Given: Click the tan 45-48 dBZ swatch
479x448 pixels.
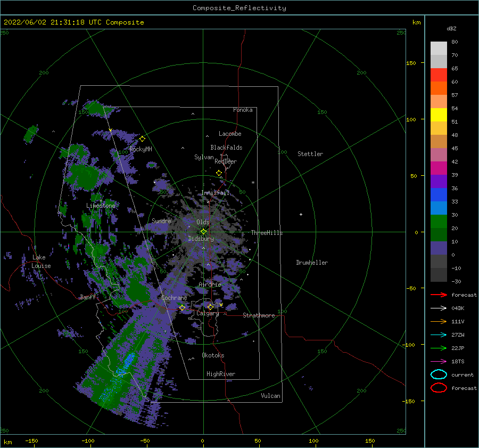Looking at the screenshot, I should [439, 142].
